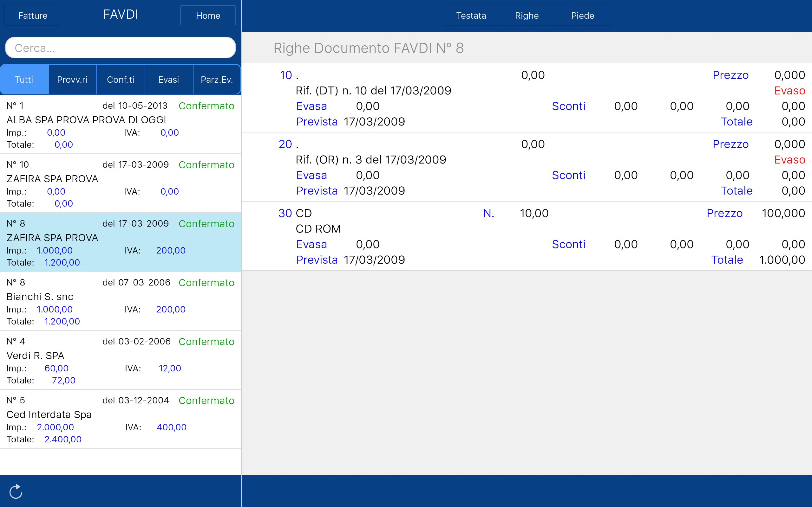812x507 pixels.
Task: Open the Piede tab
Action: click(x=582, y=16)
